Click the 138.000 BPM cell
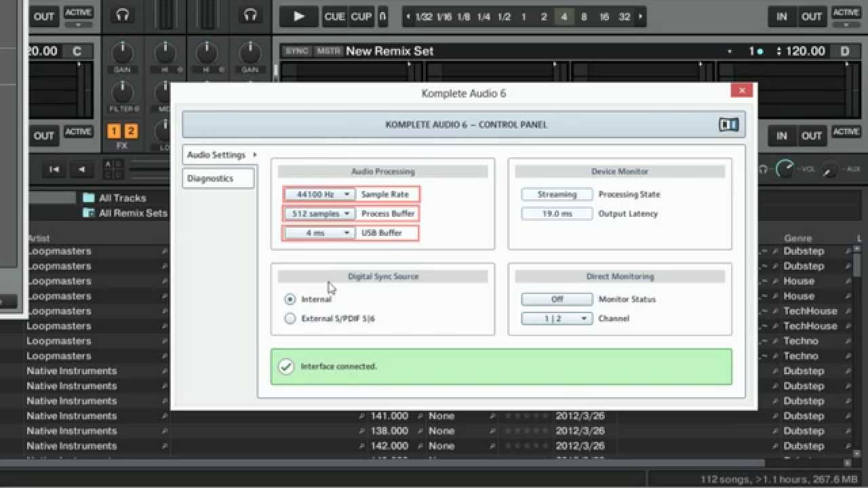868x488 pixels. [x=389, y=430]
